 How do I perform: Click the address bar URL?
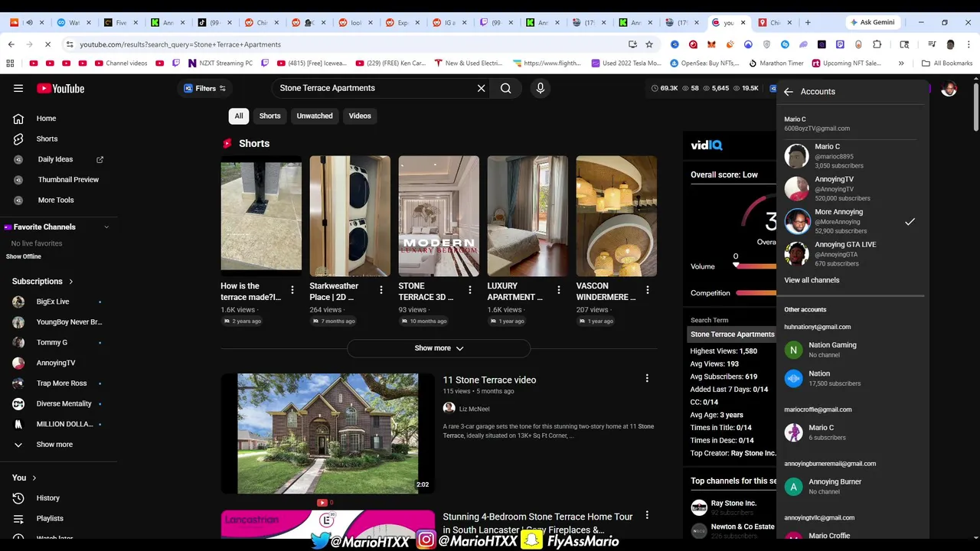[x=180, y=44]
